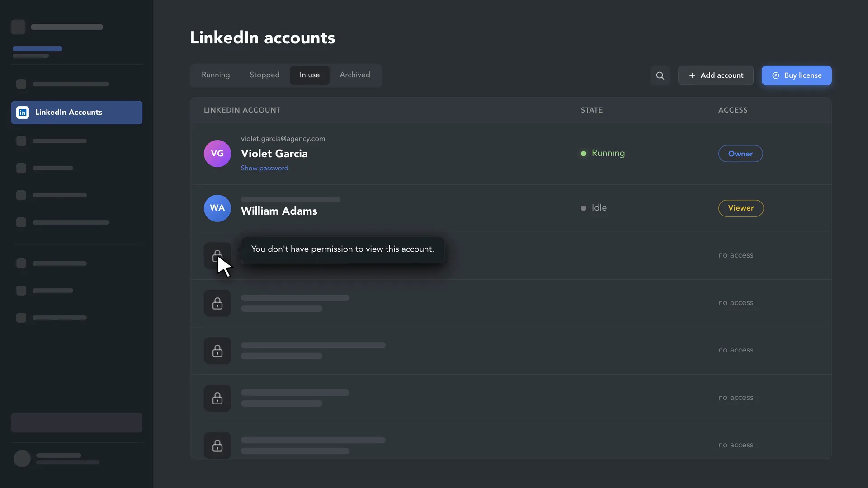Click the STATE column header
The width and height of the screenshot is (868, 488).
tap(592, 110)
